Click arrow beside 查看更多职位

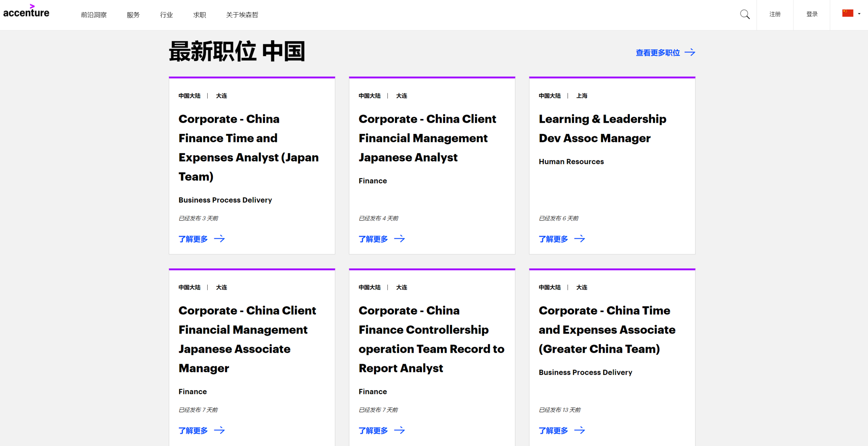tap(690, 52)
